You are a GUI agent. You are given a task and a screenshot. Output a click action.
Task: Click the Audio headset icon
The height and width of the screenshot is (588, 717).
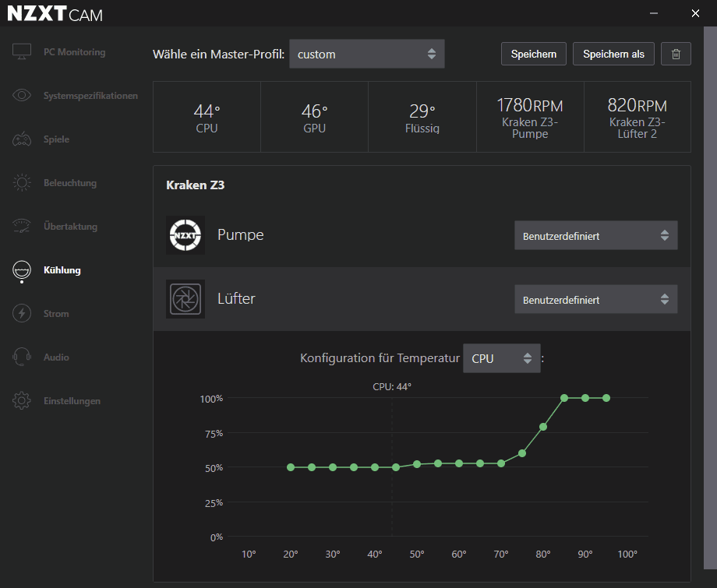22,357
